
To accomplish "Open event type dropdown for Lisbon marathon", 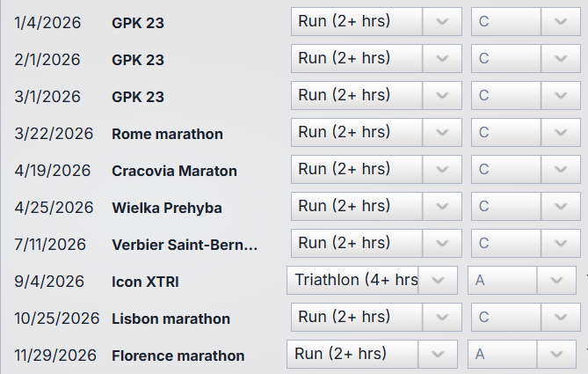I will click(441, 318).
